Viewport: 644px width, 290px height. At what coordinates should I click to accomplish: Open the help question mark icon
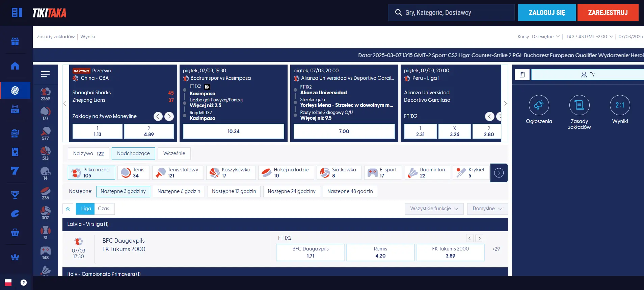coord(23,283)
